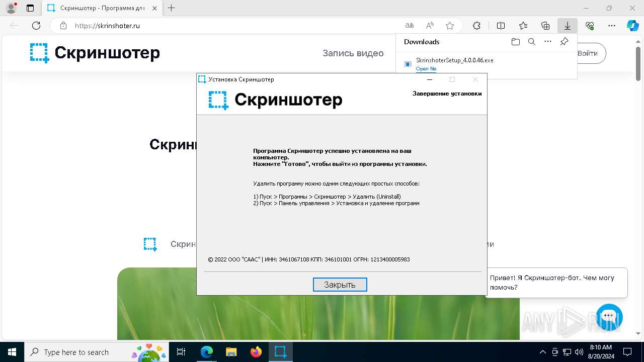Open Task View on taskbar

point(181,352)
